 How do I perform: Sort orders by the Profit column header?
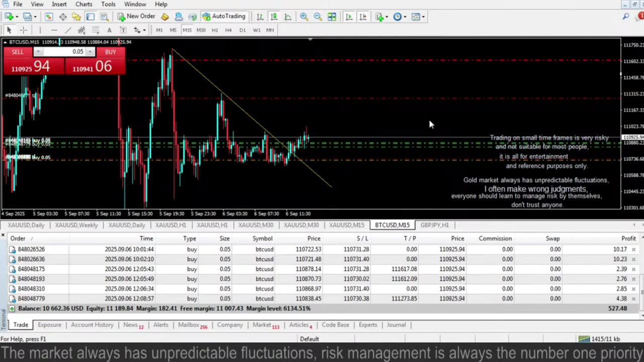coord(628,238)
